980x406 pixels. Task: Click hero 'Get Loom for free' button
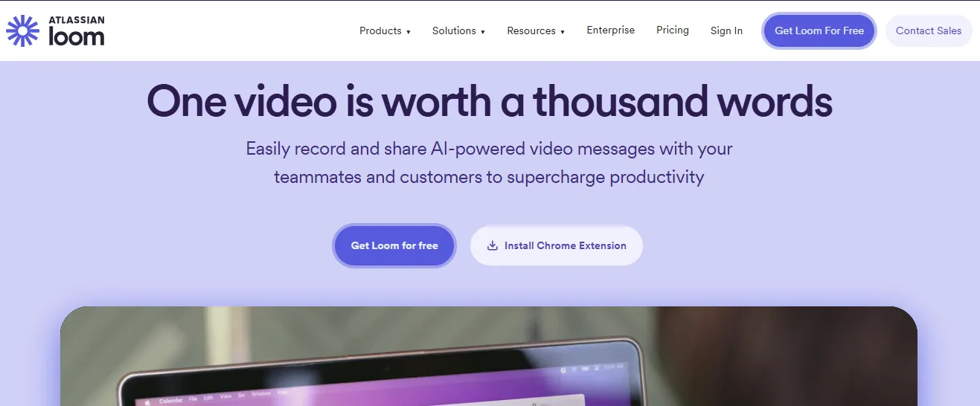tap(394, 245)
